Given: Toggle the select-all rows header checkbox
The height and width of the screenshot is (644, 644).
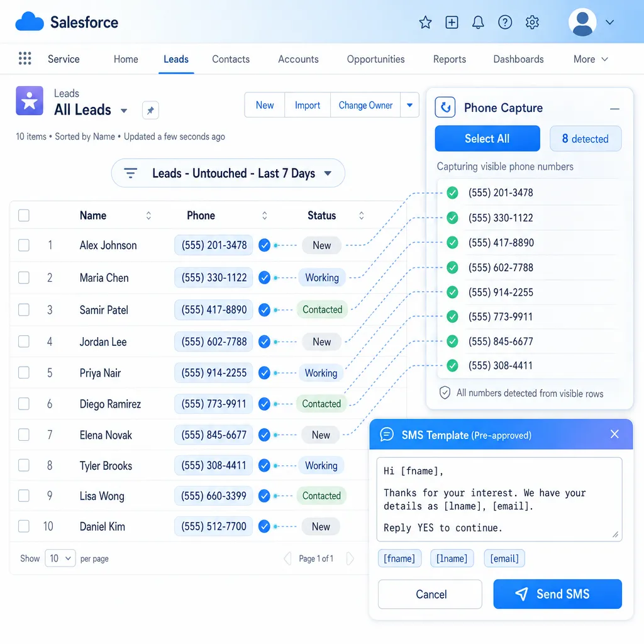Looking at the screenshot, I should click(x=24, y=215).
